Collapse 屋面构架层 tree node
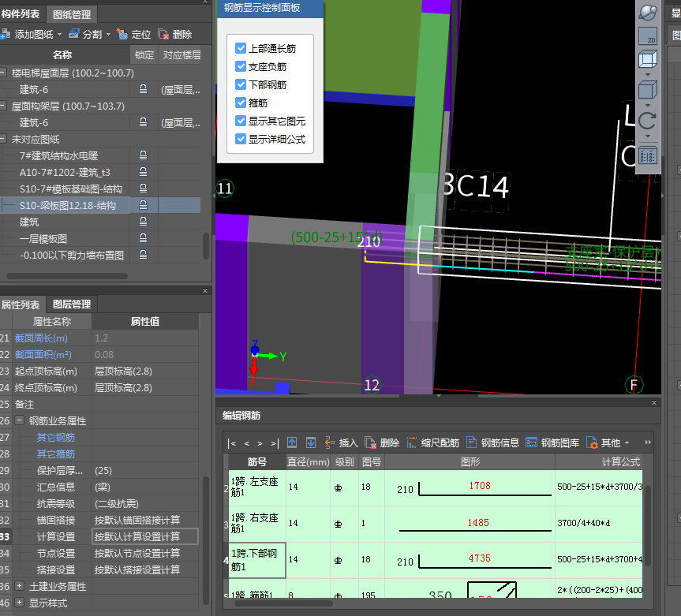This screenshot has width=681, height=616. pyautogui.click(x=3, y=106)
